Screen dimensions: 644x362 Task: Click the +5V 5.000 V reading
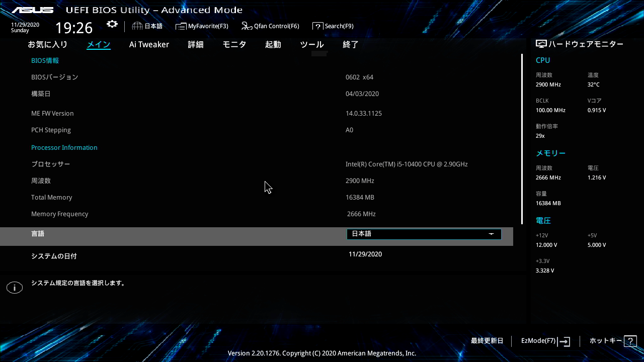[x=597, y=245]
